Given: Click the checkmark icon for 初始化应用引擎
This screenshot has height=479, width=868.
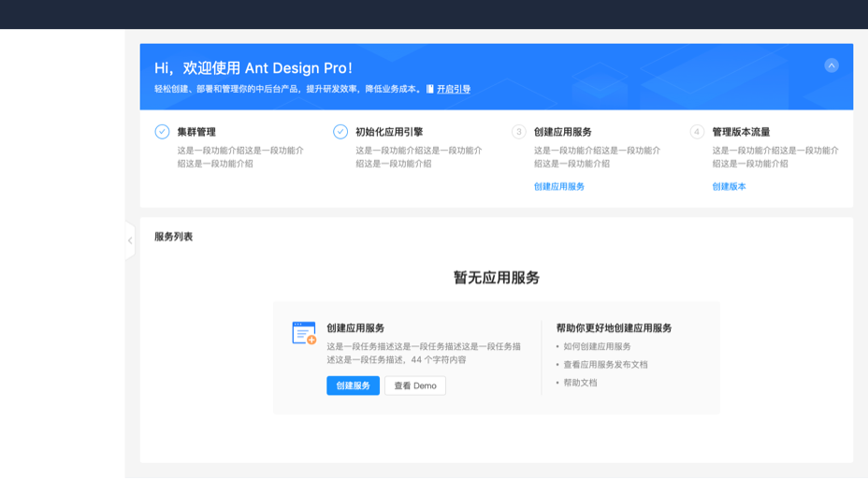Looking at the screenshot, I should [340, 132].
